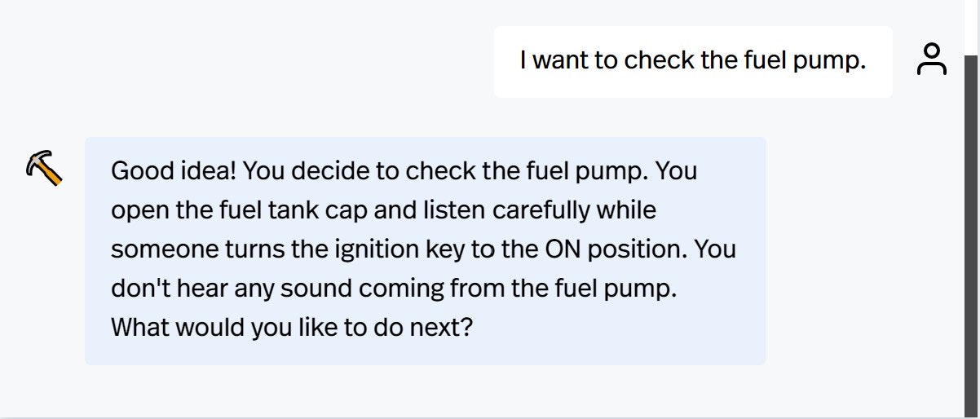Click the user profile avatar icon
Image resolution: width=980 pixels, height=419 pixels.
[x=931, y=60]
